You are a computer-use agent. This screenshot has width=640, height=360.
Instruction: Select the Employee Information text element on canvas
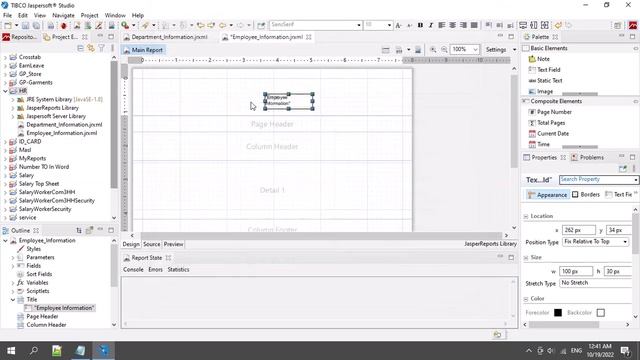pyautogui.click(x=289, y=102)
